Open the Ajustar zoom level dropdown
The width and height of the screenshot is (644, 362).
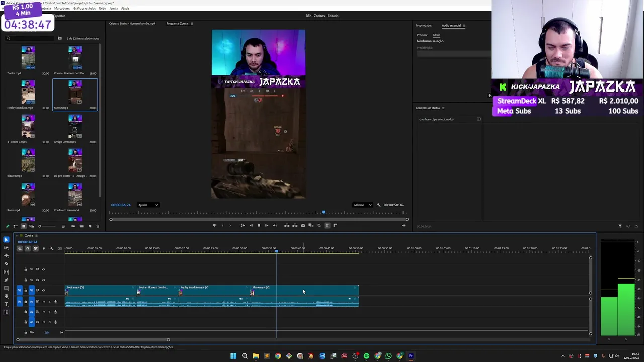point(148,205)
